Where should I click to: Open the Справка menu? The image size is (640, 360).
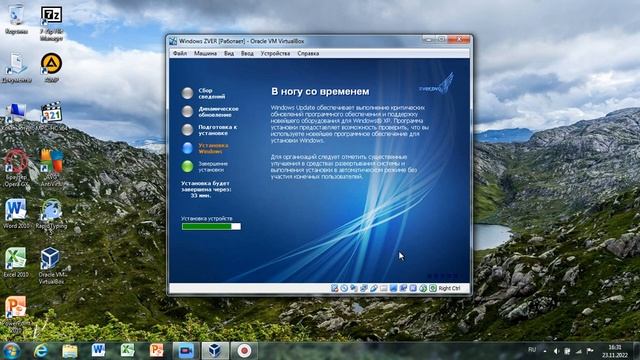308,53
